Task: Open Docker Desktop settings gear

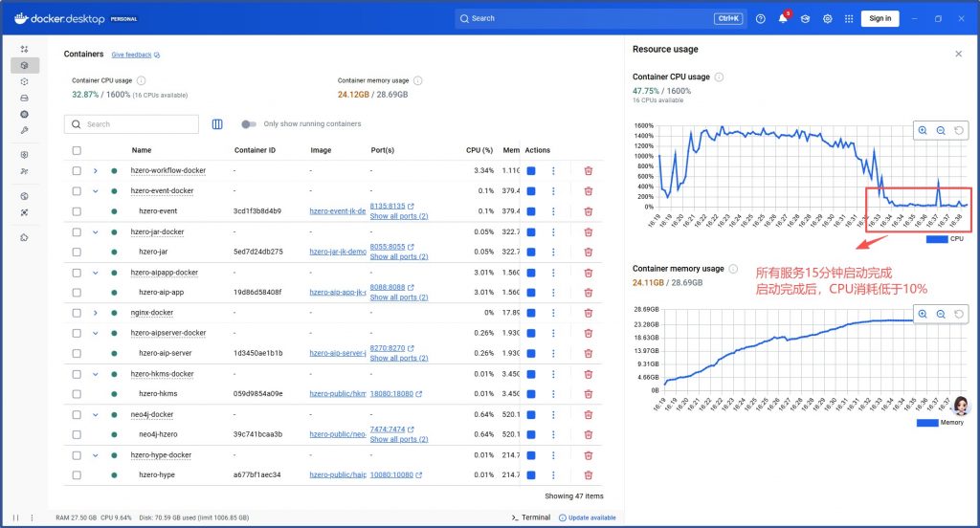Action: (x=827, y=18)
